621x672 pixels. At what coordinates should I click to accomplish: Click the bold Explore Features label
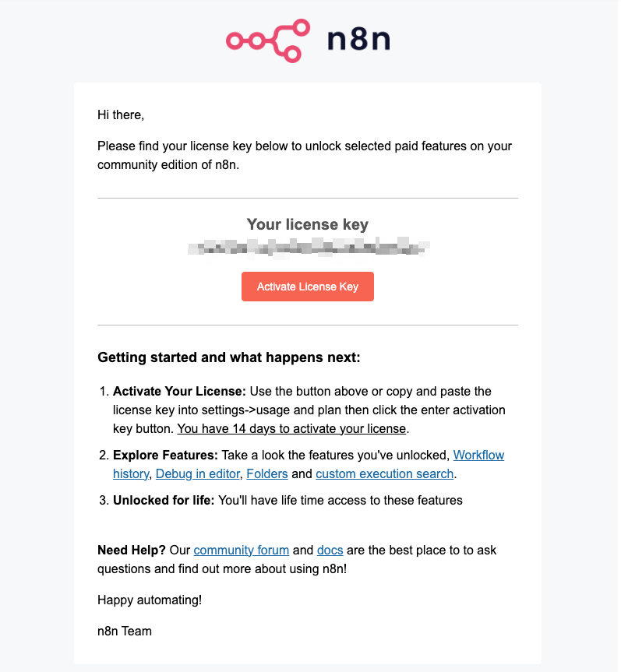pos(165,455)
